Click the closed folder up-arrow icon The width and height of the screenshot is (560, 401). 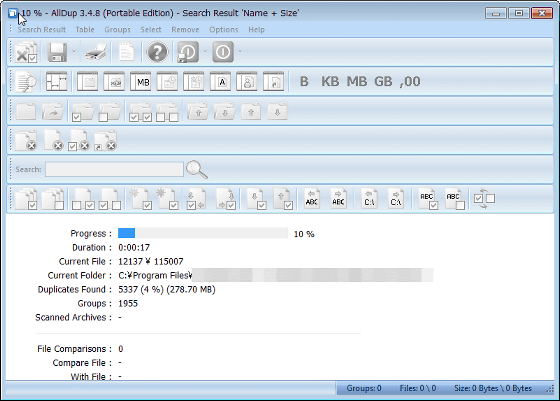251,111
